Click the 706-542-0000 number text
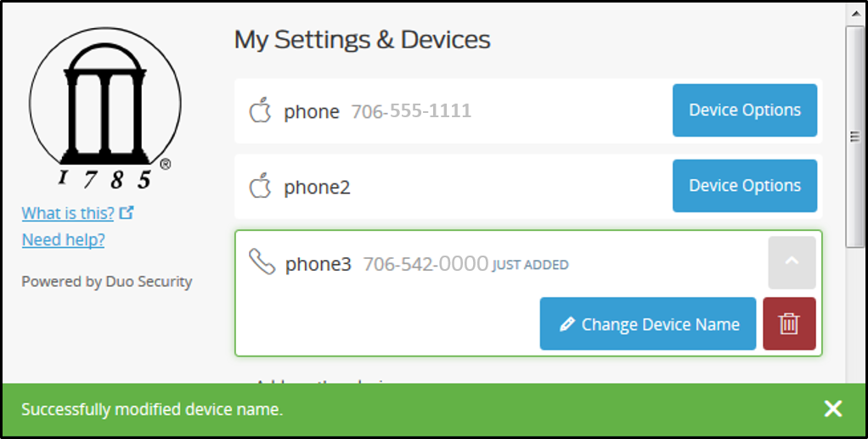This screenshot has height=439, width=868. (x=426, y=264)
